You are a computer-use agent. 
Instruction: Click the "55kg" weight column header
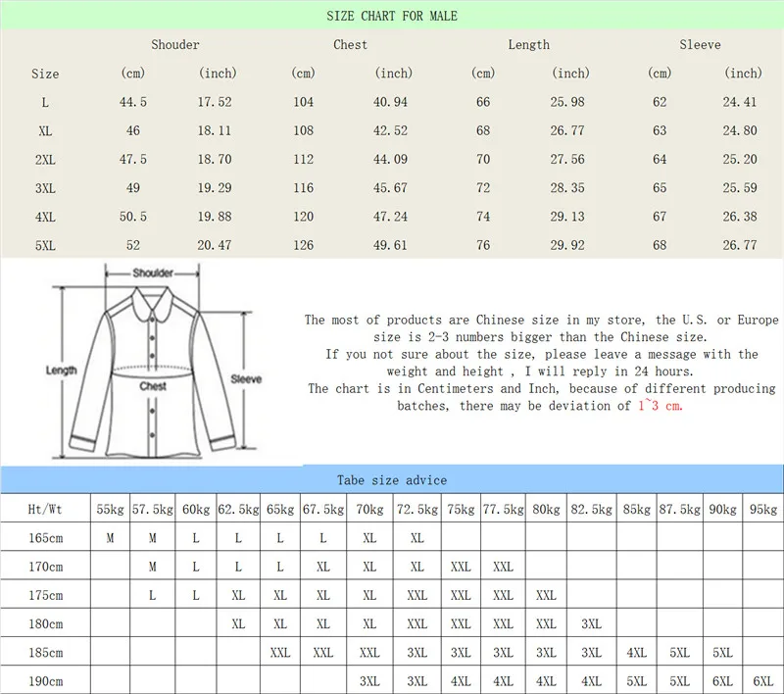tap(110, 510)
